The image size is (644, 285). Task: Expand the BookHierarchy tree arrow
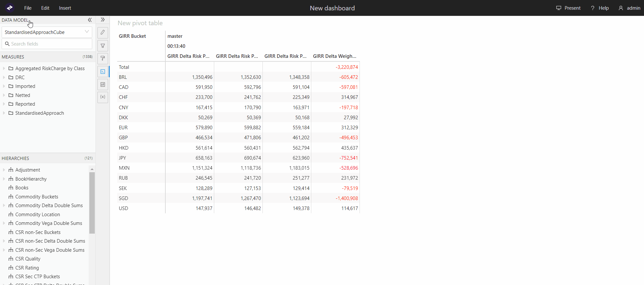tap(4, 179)
